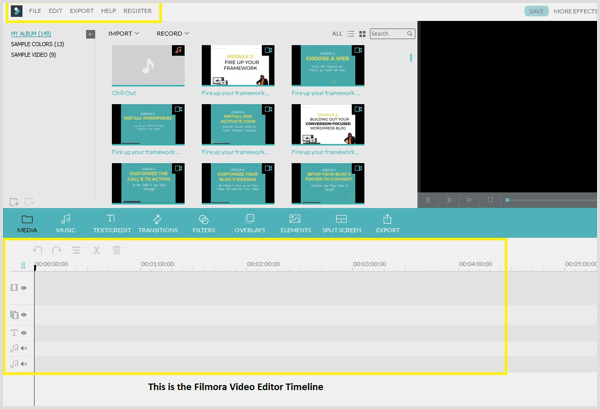Mute the second music track
The image size is (600, 409).
point(24,364)
